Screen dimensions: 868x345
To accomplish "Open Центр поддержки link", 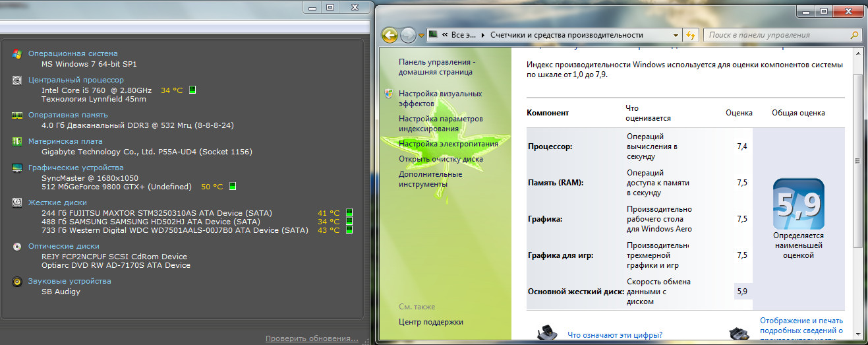I will coord(431,322).
